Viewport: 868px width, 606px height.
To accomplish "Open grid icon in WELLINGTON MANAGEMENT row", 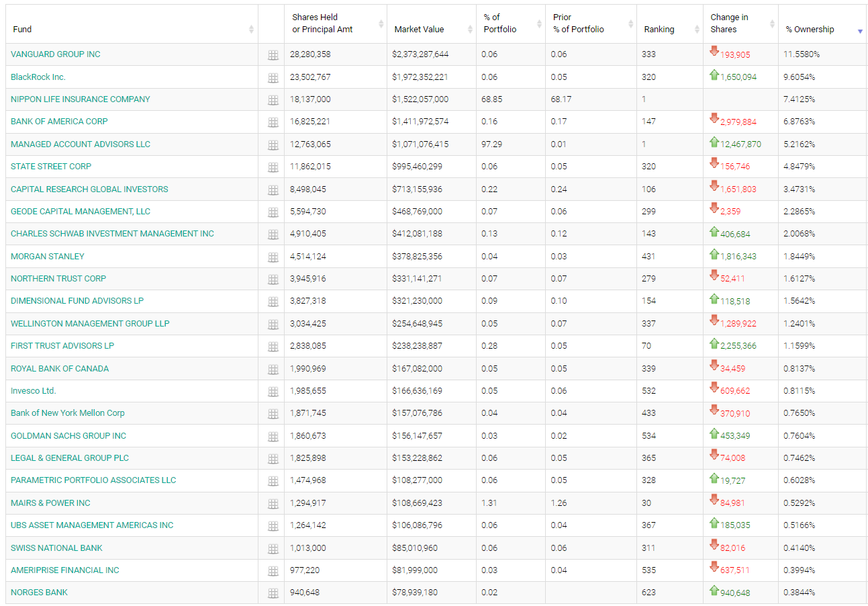I will [x=273, y=325].
